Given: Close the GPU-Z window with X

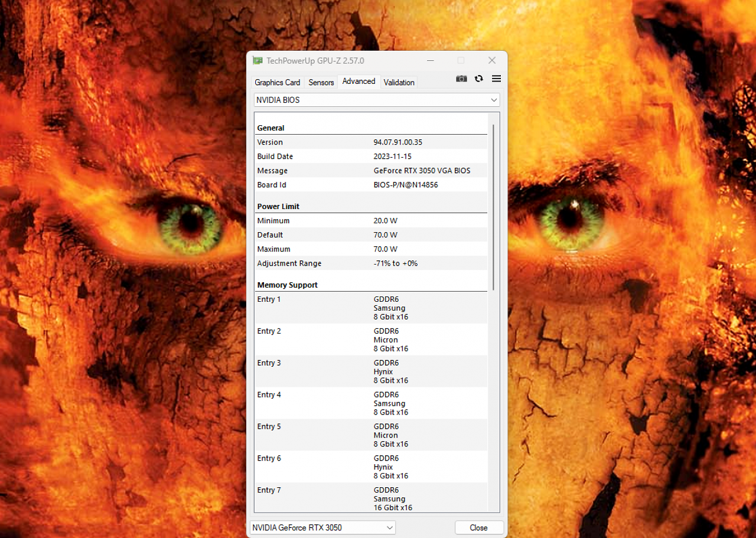Looking at the screenshot, I should point(492,60).
